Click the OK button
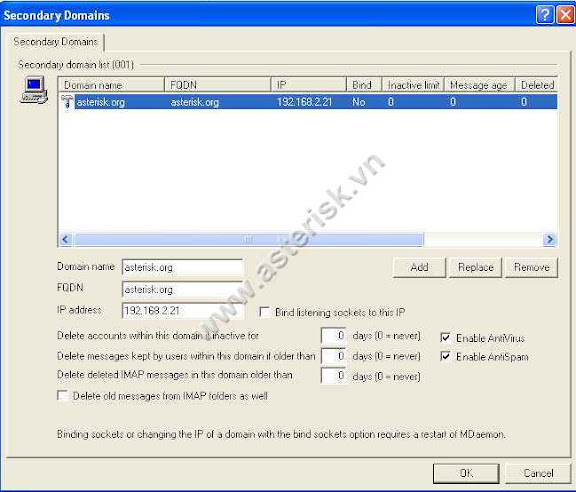The image size is (576, 492). (466, 473)
